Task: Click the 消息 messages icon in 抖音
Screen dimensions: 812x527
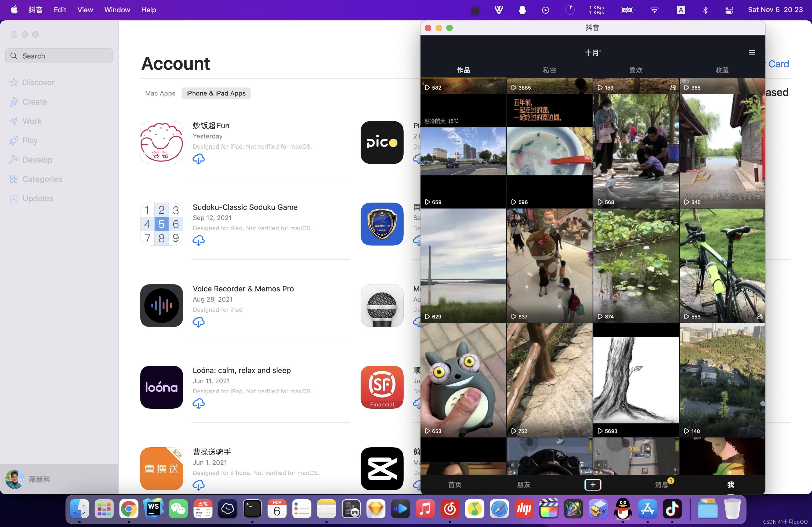Action: 661,484
